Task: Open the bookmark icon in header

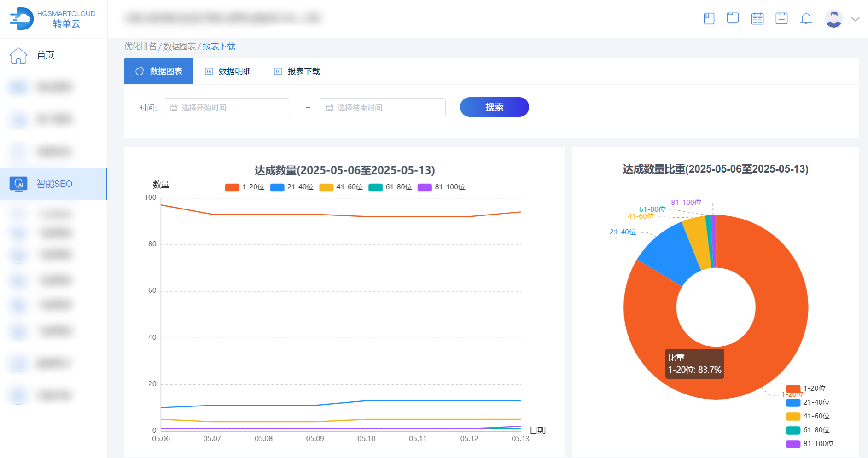Action: click(x=709, y=19)
